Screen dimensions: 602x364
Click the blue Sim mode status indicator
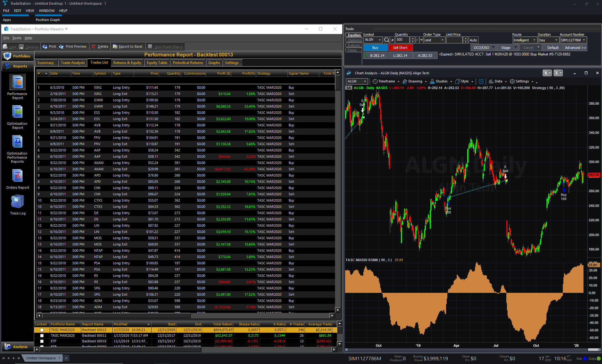coord(585,358)
